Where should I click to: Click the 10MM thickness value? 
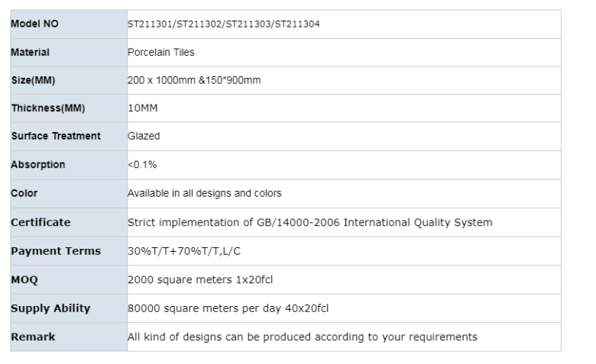click(142, 108)
